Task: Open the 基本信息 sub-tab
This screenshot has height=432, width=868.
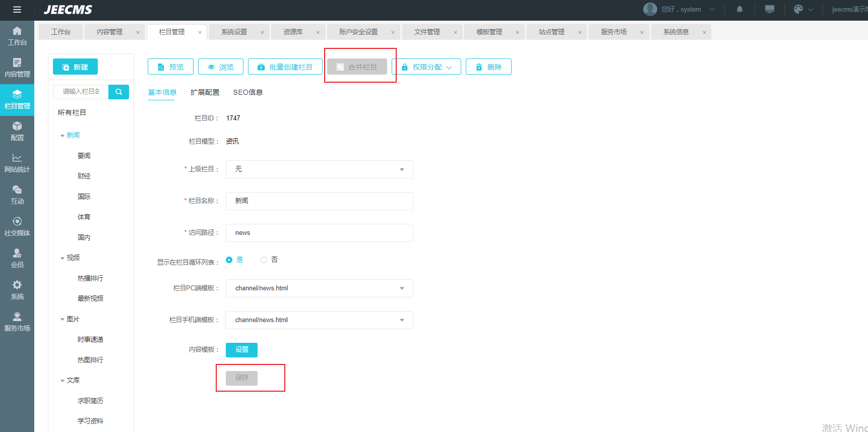Action: click(162, 92)
